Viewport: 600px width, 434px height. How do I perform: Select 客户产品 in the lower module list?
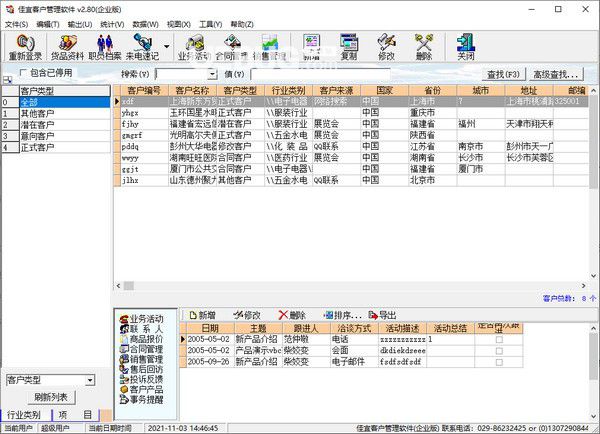point(142,390)
